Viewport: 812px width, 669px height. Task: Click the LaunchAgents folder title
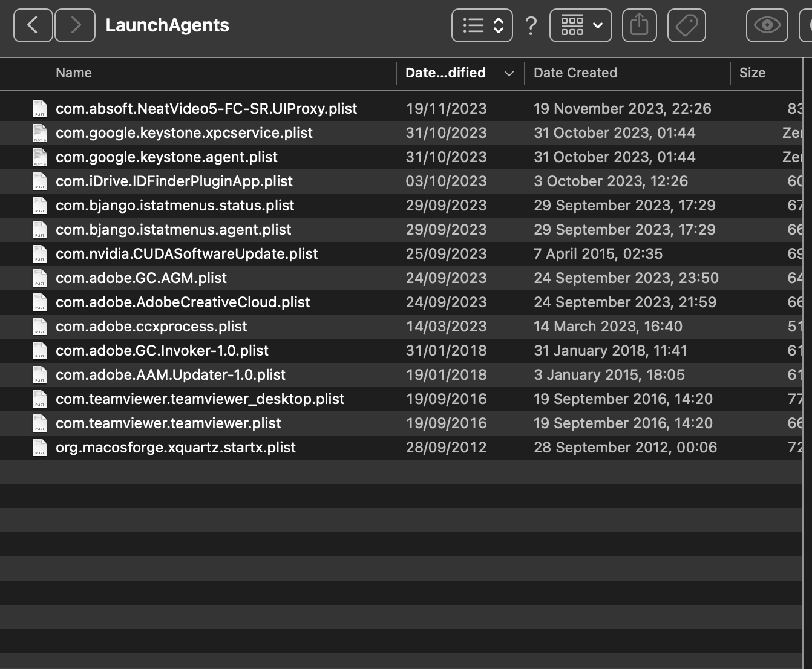tap(168, 25)
